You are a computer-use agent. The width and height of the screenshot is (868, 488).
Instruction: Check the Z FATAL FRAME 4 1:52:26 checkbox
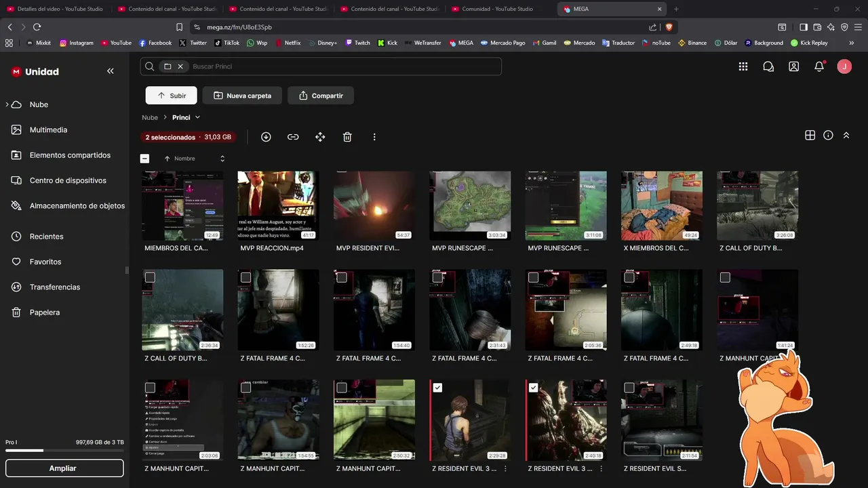click(x=245, y=277)
